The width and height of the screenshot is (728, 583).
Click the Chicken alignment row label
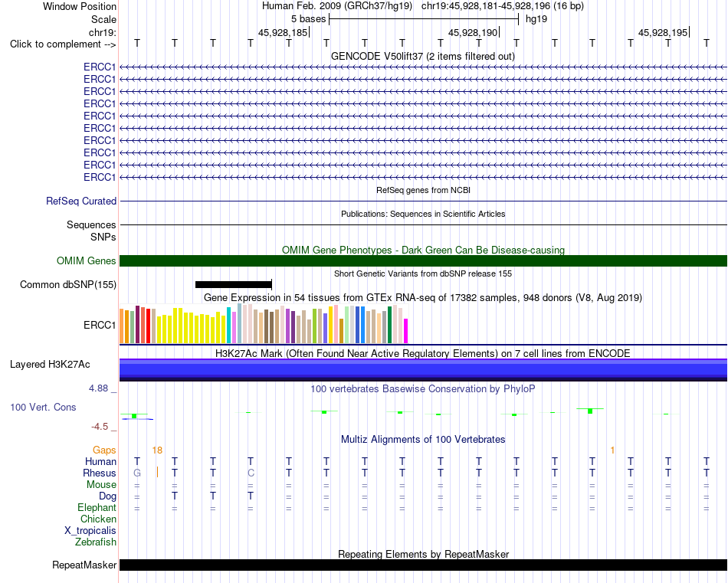coord(98,519)
